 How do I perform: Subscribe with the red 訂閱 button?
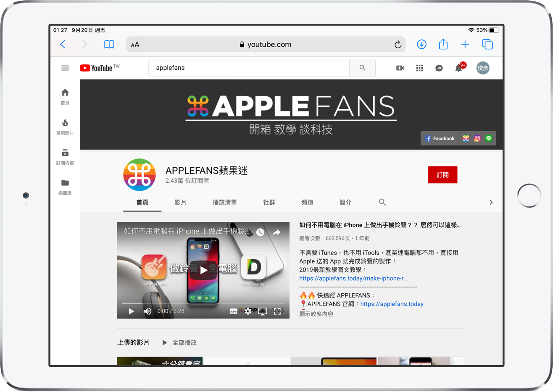442,175
